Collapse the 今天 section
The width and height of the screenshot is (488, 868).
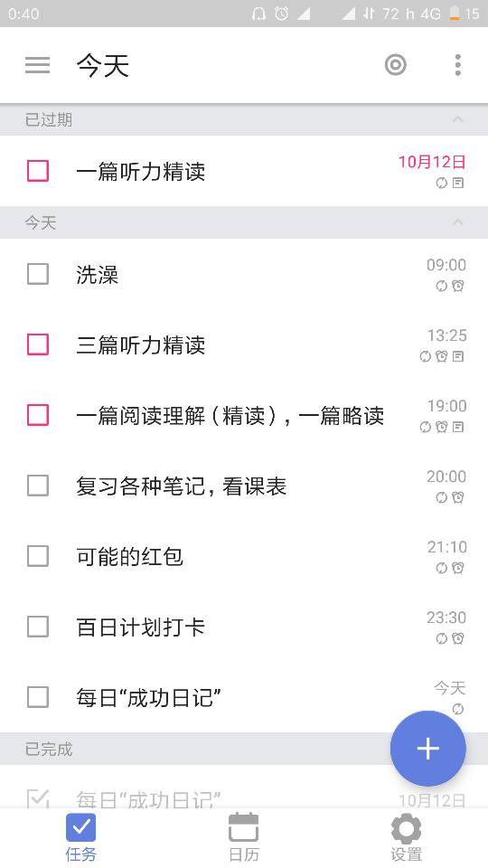click(x=457, y=222)
